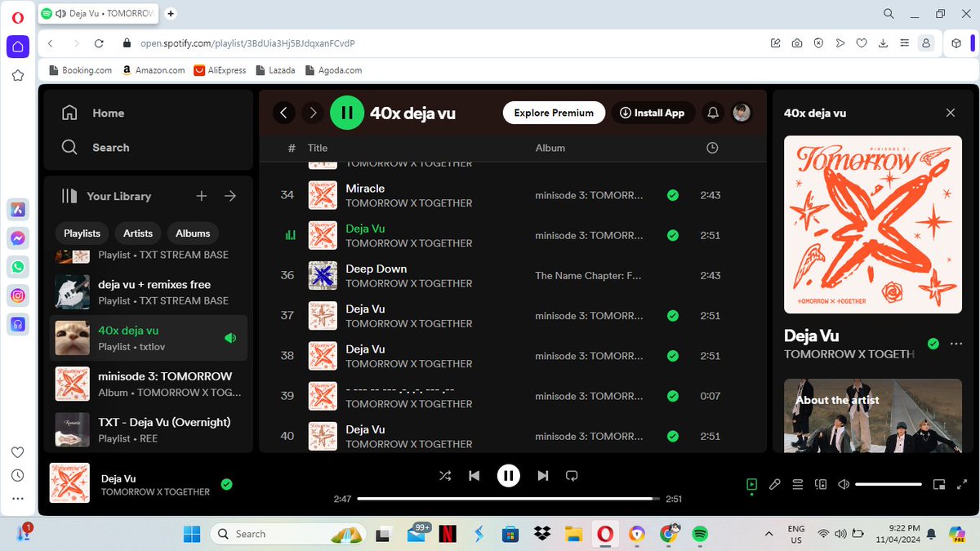Open lyrics microphone icon
Image resolution: width=980 pixels, height=551 pixels.
click(775, 484)
